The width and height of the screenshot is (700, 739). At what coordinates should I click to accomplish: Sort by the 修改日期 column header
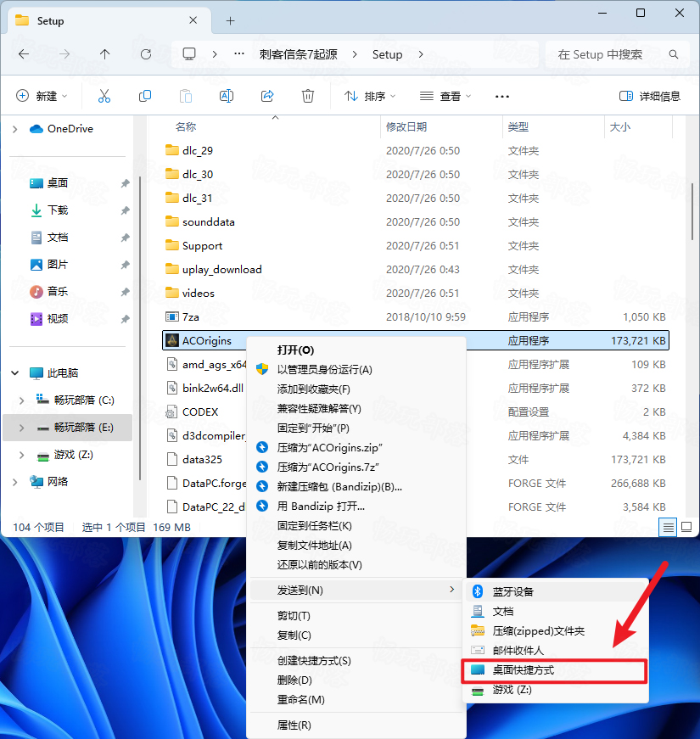click(406, 126)
